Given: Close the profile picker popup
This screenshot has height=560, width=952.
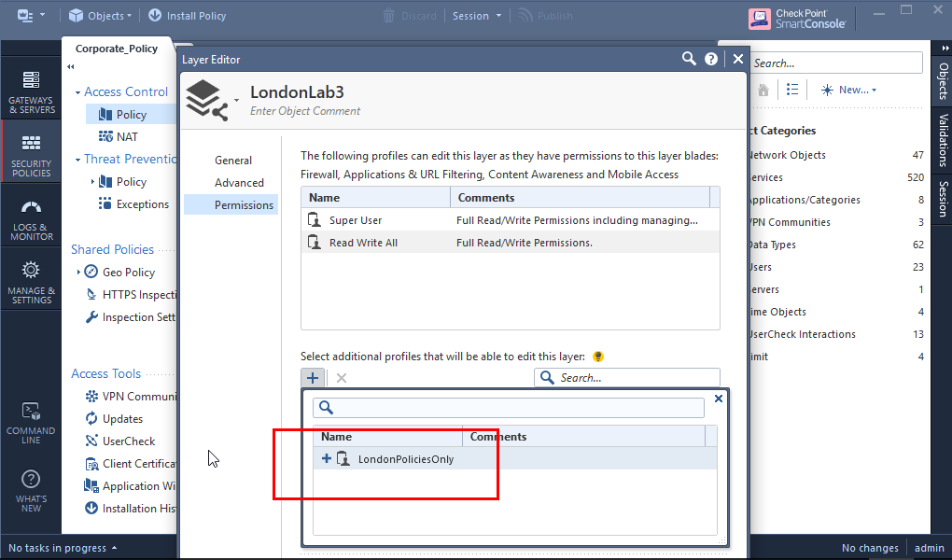Looking at the screenshot, I should [x=719, y=399].
